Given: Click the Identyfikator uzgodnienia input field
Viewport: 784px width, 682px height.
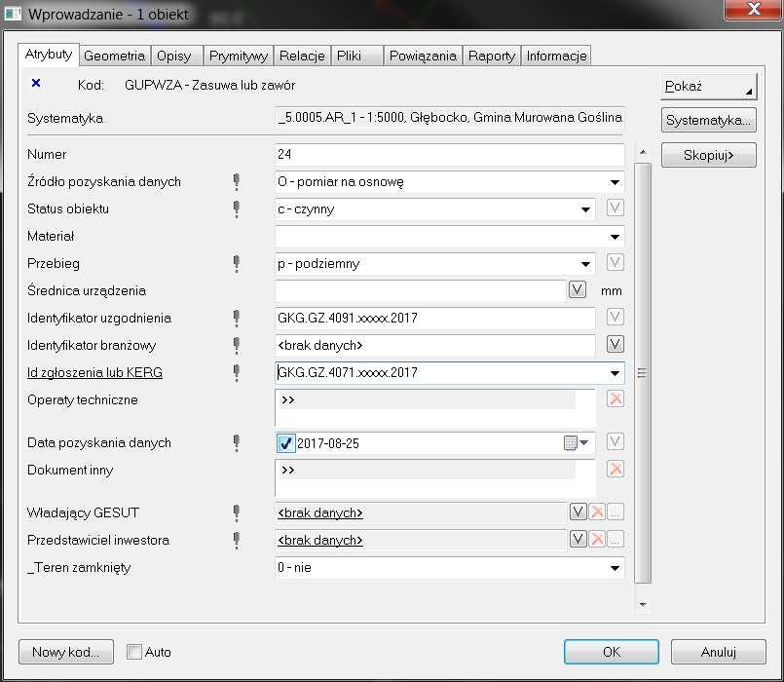Looking at the screenshot, I should click(x=435, y=318).
